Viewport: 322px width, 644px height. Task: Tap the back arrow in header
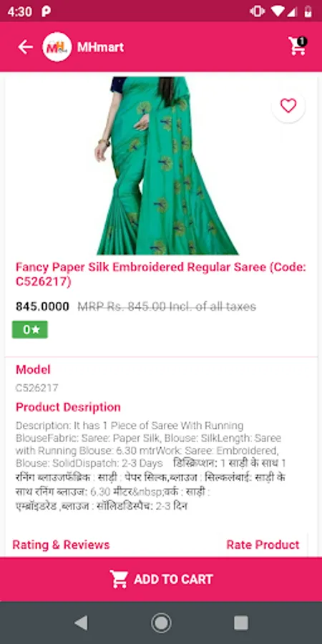(x=25, y=47)
